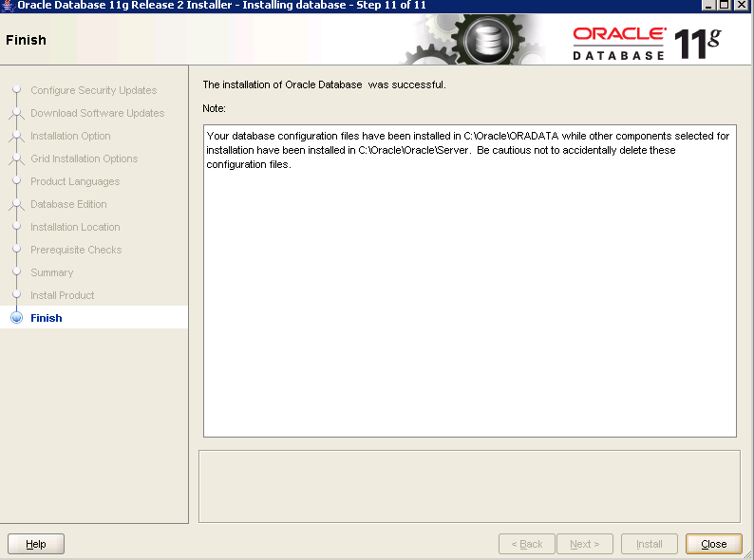Select the Summary step
This screenshot has width=754, height=560.
(52, 272)
